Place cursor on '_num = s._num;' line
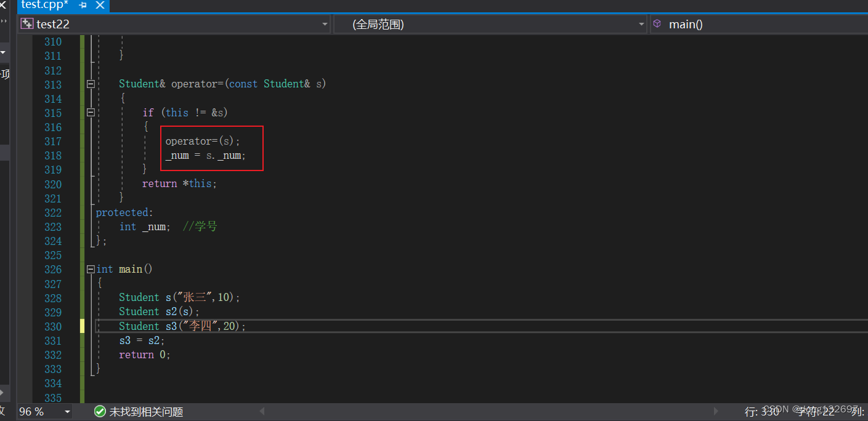This screenshot has width=868, height=421. (x=205, y=155)
